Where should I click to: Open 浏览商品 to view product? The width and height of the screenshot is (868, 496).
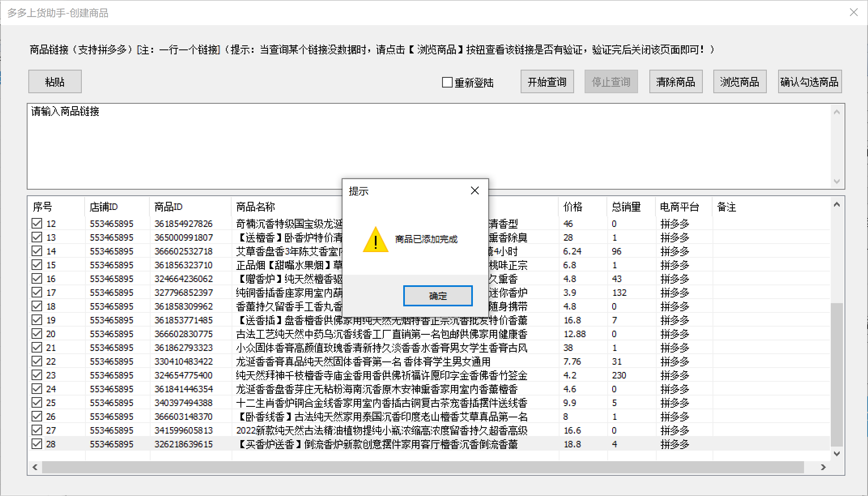pos(739,82)
